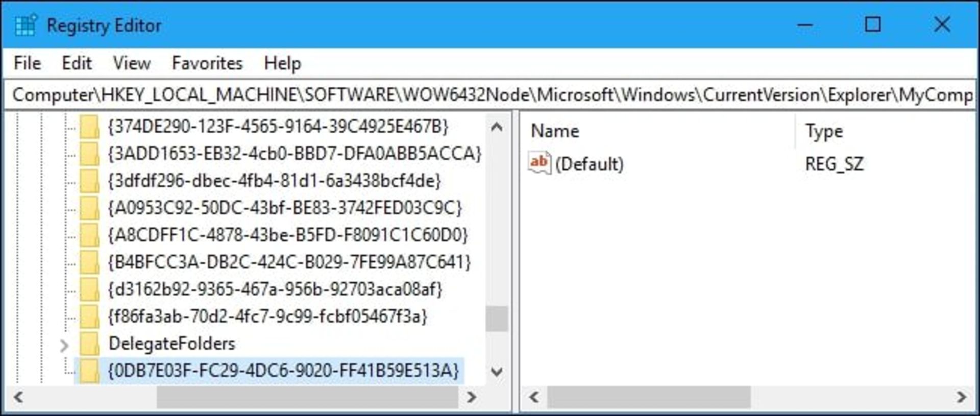Click folder icon of {3ADD1653-EB32-4cb0-BBD7-DFA0ABB5ACCA}

pyautogui.click(x=89, y=154)
